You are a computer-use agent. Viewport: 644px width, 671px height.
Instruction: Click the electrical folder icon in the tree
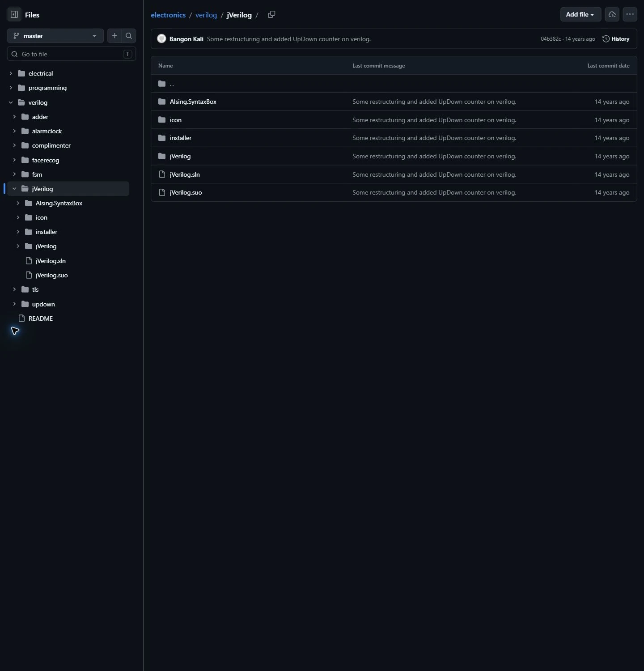coord(21,73)
